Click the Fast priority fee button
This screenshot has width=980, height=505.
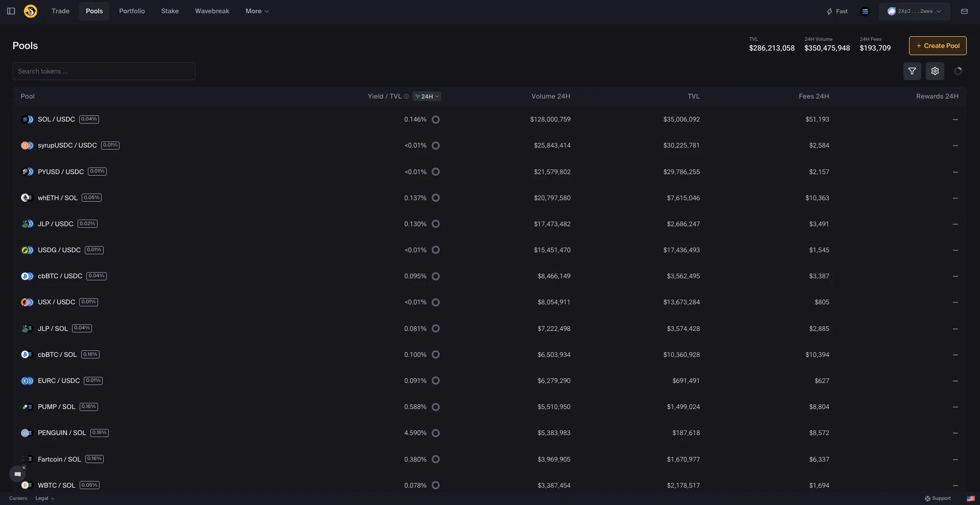[837, 11]
